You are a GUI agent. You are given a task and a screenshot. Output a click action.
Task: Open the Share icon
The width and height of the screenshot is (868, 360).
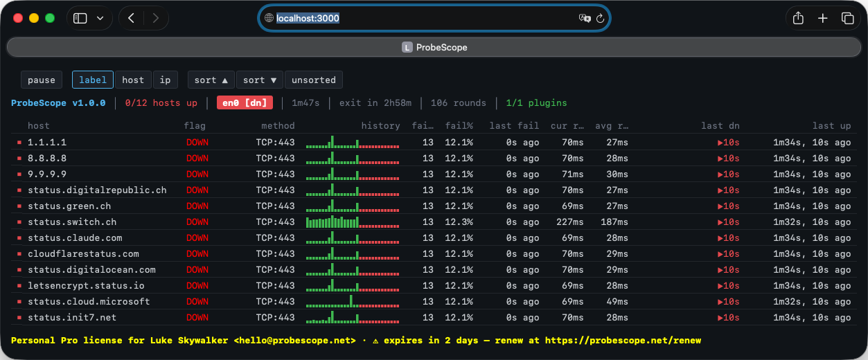(798, 18)
